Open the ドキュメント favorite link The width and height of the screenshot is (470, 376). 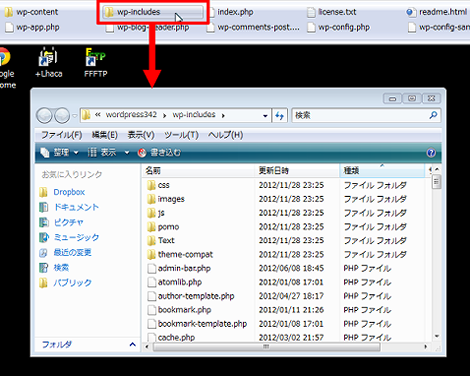point(76,207)
